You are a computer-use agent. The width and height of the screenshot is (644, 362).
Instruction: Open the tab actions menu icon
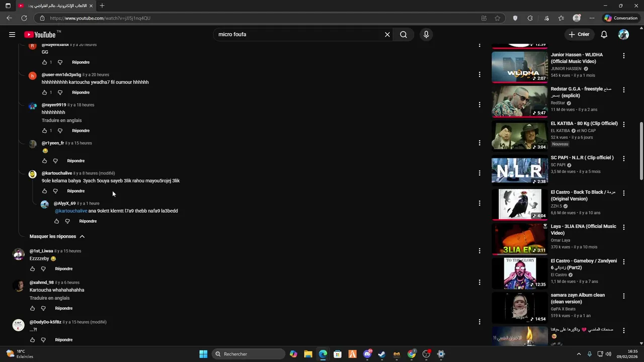(8, 6)
